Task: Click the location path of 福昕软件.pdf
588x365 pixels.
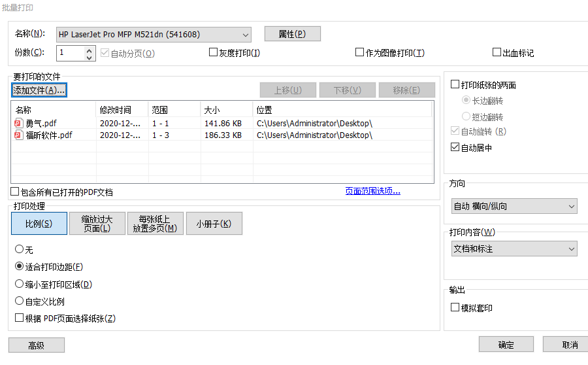Action: [x=314, y=135]
